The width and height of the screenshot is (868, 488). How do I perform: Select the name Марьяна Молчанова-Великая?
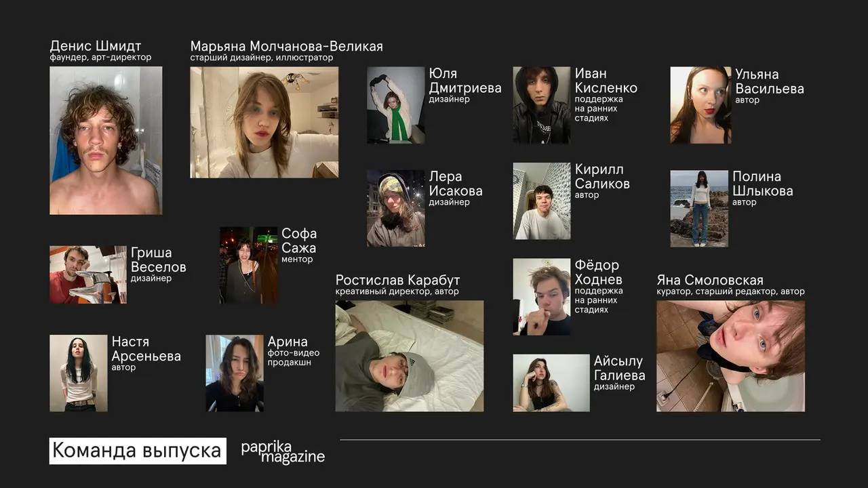[x=287, y=46]
